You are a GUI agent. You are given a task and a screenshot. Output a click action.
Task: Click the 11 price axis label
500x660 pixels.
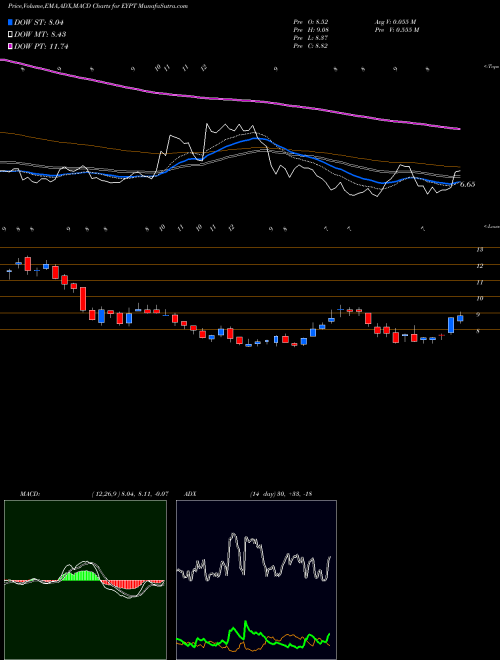tap(479, 282)
